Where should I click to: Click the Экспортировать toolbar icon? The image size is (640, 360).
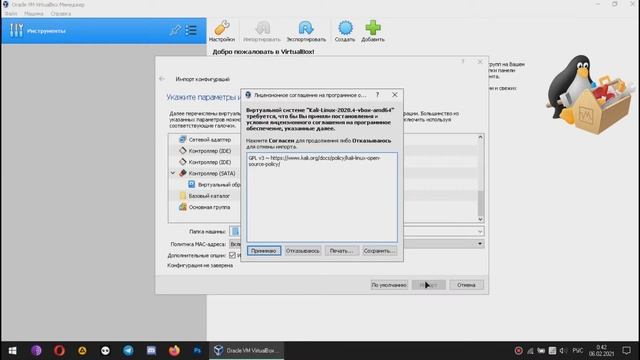(306, 31)
